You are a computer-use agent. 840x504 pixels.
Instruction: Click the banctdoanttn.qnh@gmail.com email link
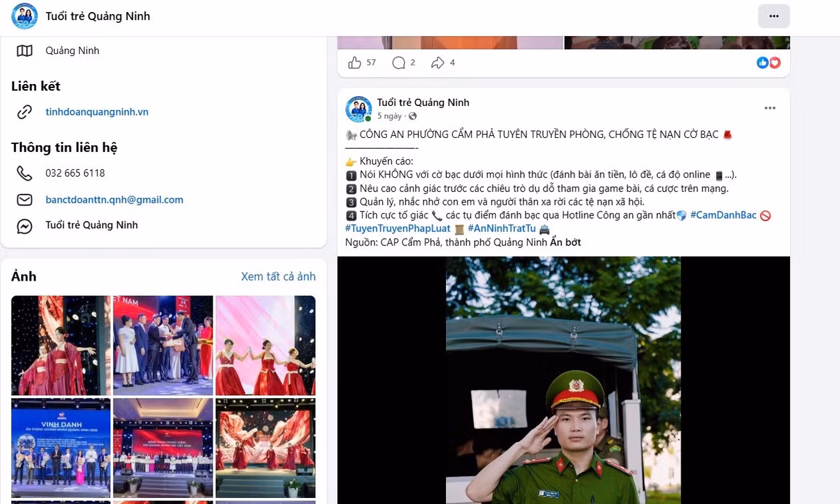(115, 200)
